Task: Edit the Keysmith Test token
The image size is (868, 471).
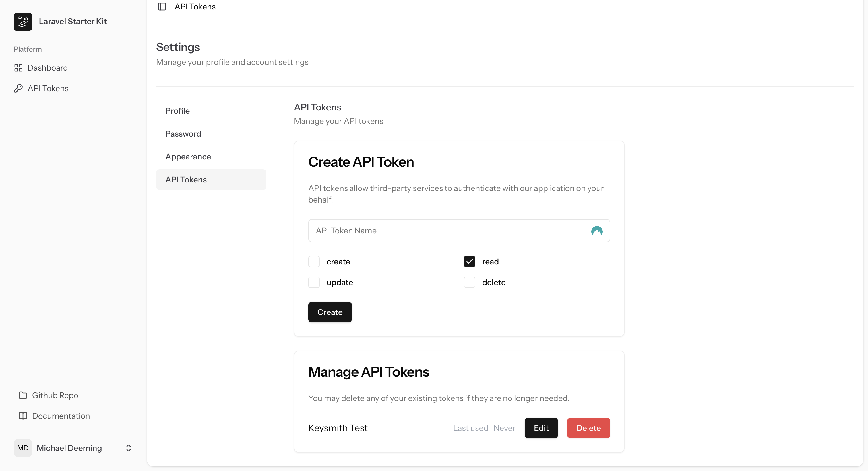Action: coord(541,428)
